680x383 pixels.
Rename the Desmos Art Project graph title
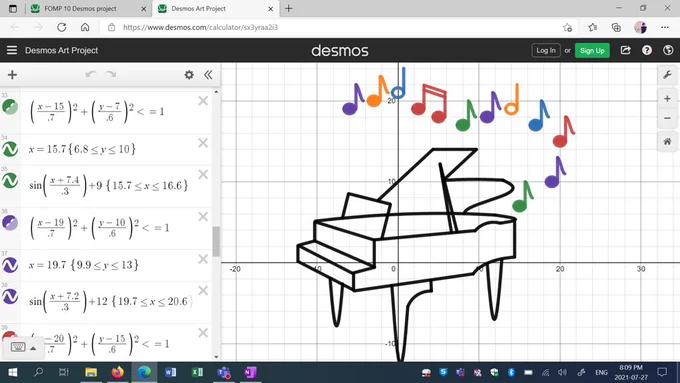click(62, 50)
